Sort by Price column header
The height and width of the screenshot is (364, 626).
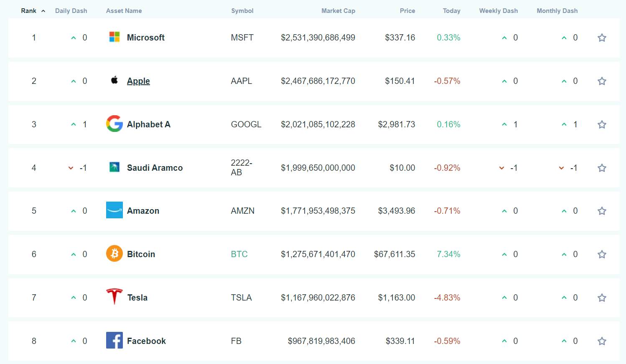(407, 11)
